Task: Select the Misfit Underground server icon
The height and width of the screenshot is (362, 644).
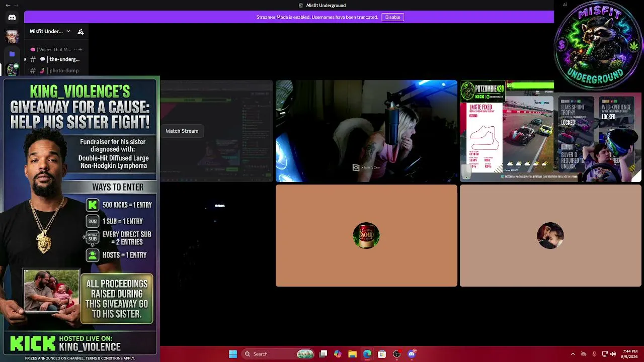Action: [x=12, y=70]
